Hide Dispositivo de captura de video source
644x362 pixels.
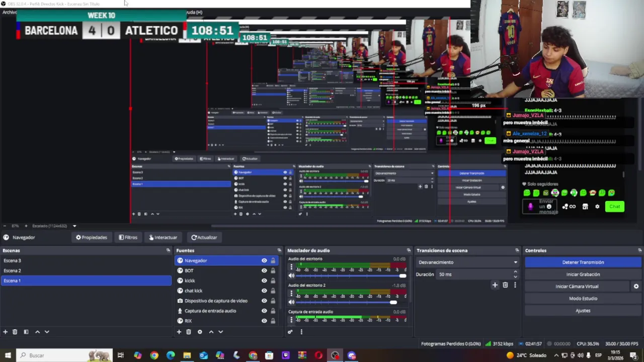pyautogui.click(x=264, y=301)
